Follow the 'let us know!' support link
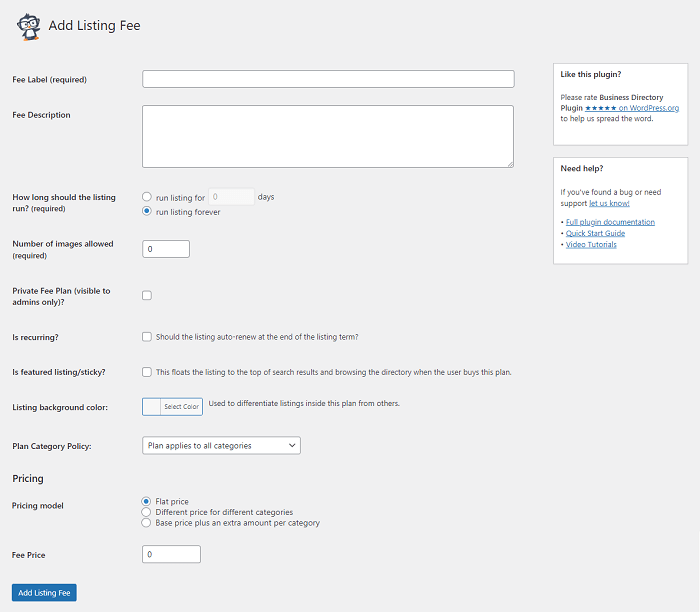 (x=609, y=203)
